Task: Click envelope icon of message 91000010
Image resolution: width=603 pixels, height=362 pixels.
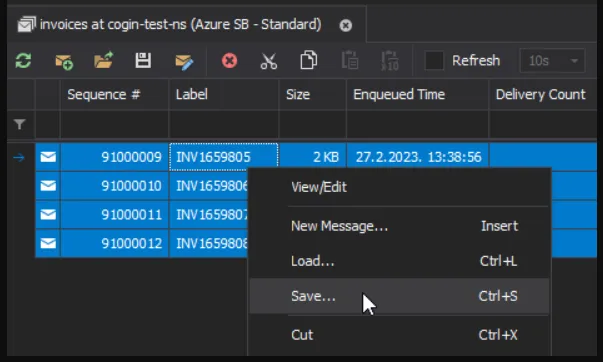Action: tap(48, 186)
